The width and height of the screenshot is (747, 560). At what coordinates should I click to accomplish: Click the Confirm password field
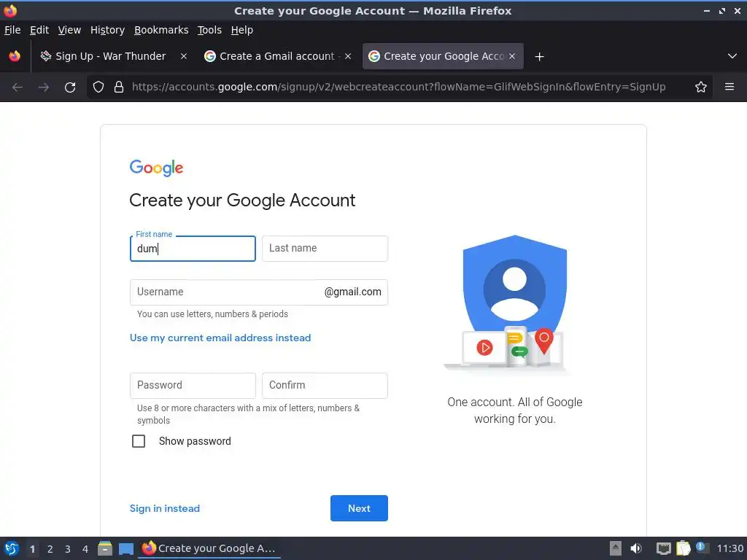tap(325, 386)
